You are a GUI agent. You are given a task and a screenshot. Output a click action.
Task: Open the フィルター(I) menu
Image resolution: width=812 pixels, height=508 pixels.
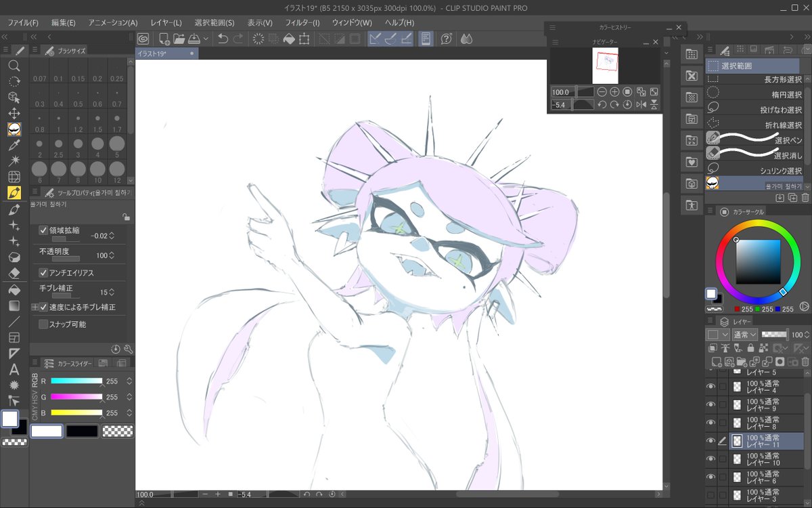[x=302, y=23]
